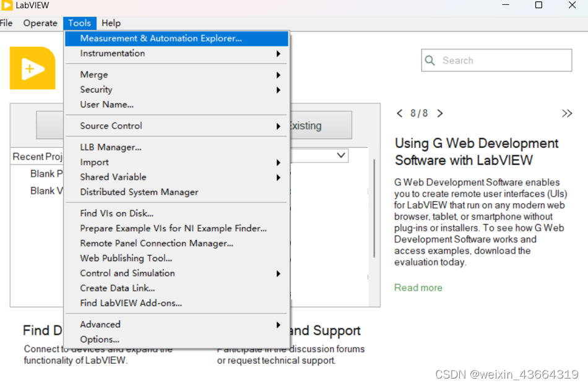Viewport: 588px width, 386px height.
Task: Open Remote Panel Connection Manager...
Action: pyautogui.click(x=176, y=244)
